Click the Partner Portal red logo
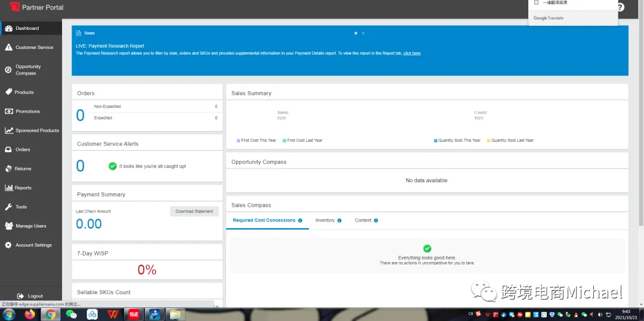Screen dimensions: 644x321 (15, 7)
